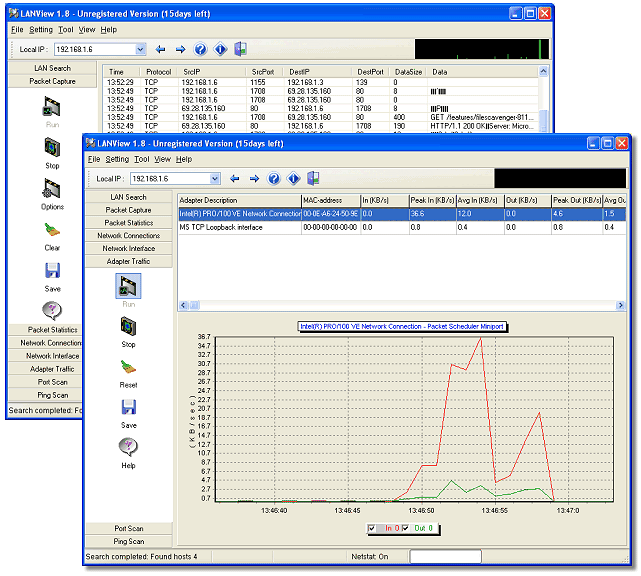Select LAN Search in back window sidebar
Viewport: 641px width, 576px height.
[52, 68]
